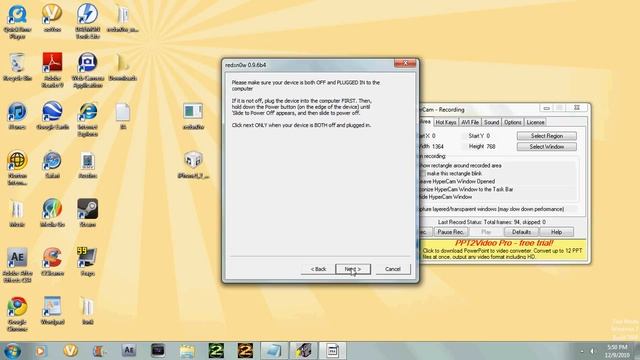Image resolution: width=640 pixels, height=360 pixels.
Task: Launch Web Camera Application shortcut
Action: tap(87, 71)
